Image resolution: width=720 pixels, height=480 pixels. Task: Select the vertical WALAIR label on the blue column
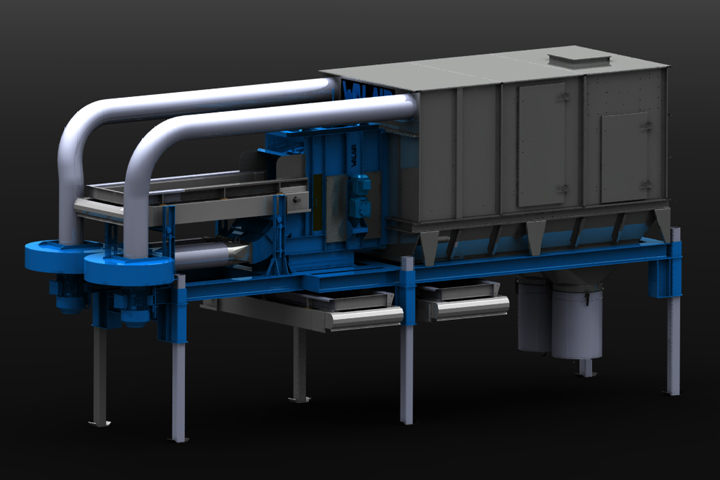tap(354, 155)
